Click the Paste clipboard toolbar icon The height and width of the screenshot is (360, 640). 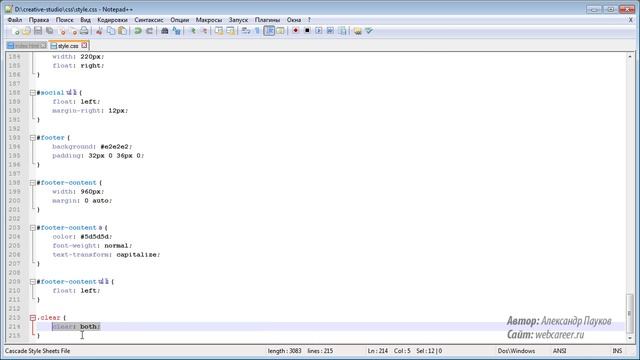[122, 31]
